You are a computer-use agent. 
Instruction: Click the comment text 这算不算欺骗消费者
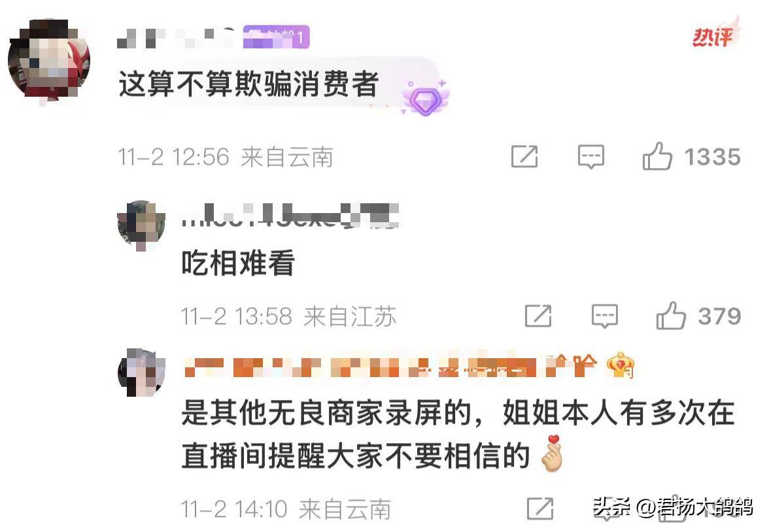coord(248,84)
